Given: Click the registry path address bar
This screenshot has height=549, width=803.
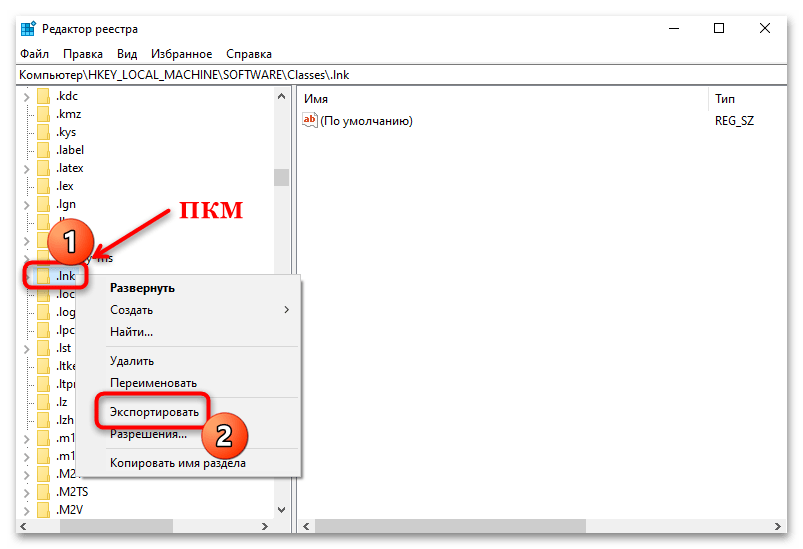Looking at the screenshot, I should pyautogui.click(x=400, y=75).
